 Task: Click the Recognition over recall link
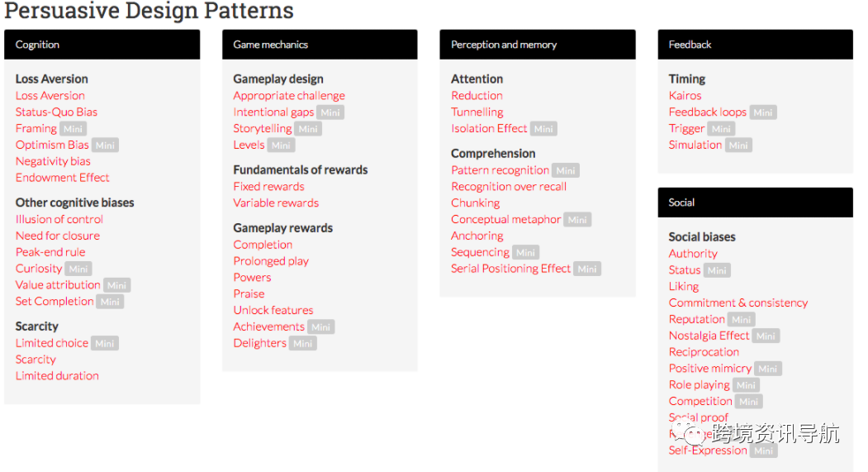(509, 187)
